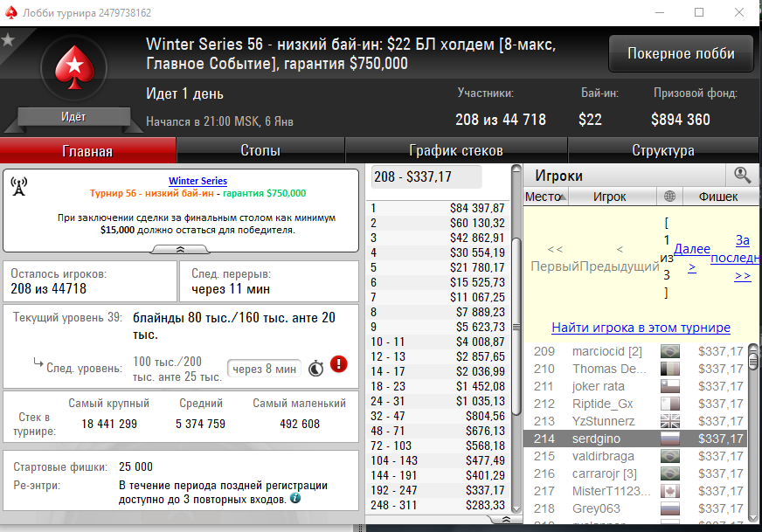This screenshot has height=532, width=762.
Task: Select player row marciocid [2]
Action: coord(635,351)
